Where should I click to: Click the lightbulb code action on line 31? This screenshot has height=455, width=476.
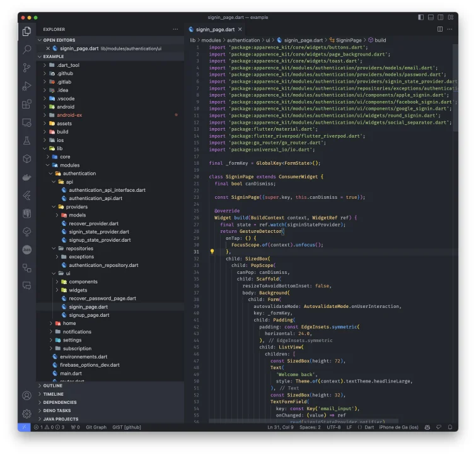(212, 251)
